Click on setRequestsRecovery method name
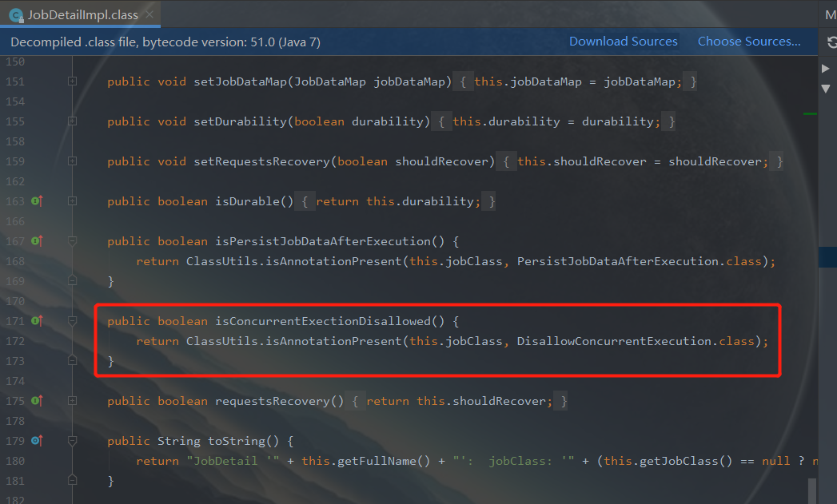837x504 pixels. coord(261,161)
